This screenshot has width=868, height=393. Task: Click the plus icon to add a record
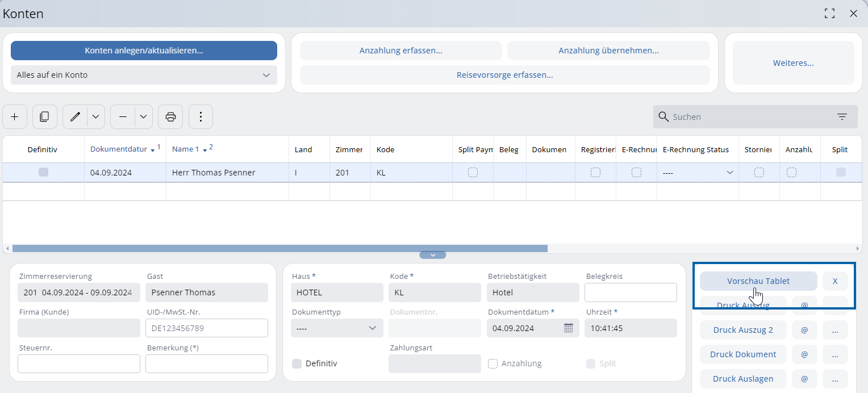(x=15, y=116)
